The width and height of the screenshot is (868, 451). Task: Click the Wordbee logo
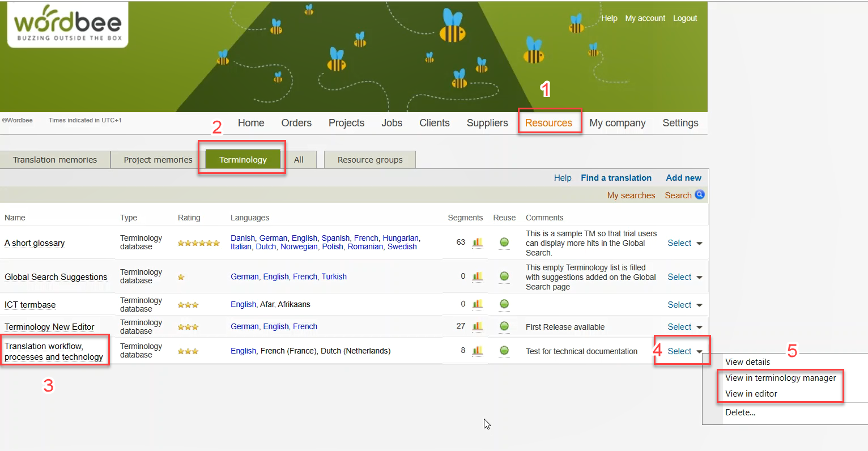pyautogui.click(x=67, y=25)
